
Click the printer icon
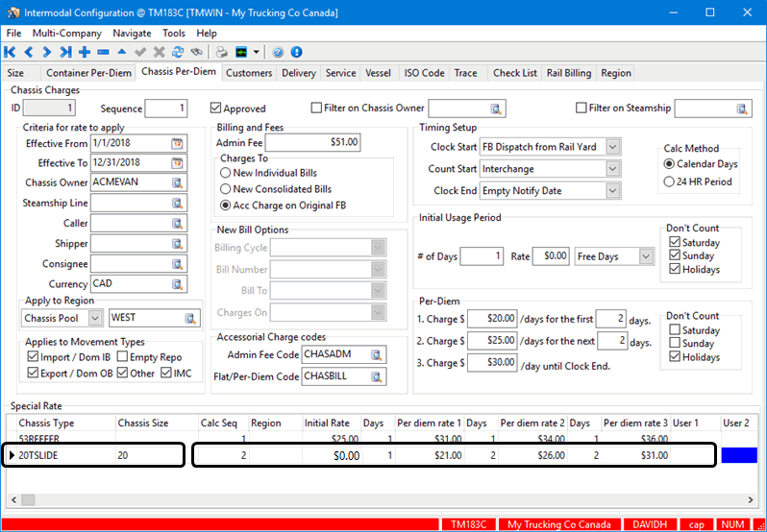[x=221, y=52]
